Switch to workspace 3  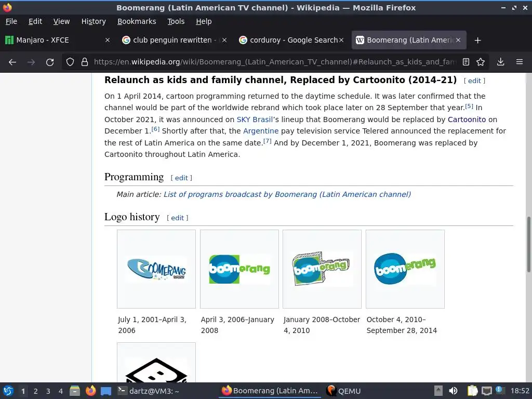[x=48, y=391]
